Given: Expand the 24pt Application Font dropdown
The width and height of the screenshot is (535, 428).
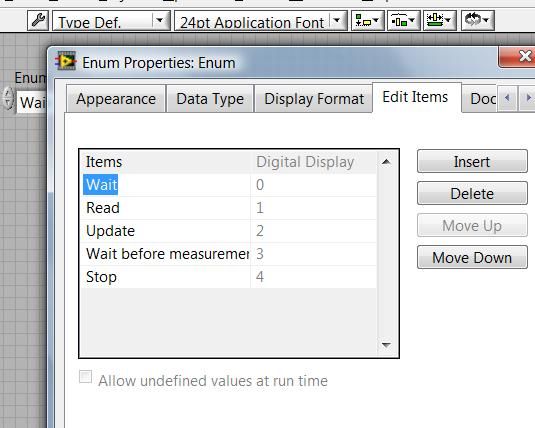Looking at the screenshot, I should point(337,21).
